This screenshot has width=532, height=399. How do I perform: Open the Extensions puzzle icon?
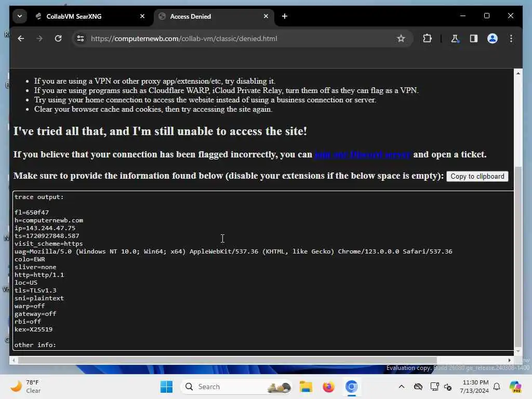coord(427,38)
